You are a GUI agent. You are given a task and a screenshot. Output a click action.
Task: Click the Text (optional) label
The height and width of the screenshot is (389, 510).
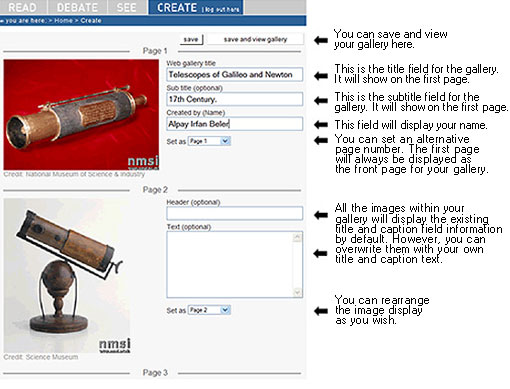point(189,227)
